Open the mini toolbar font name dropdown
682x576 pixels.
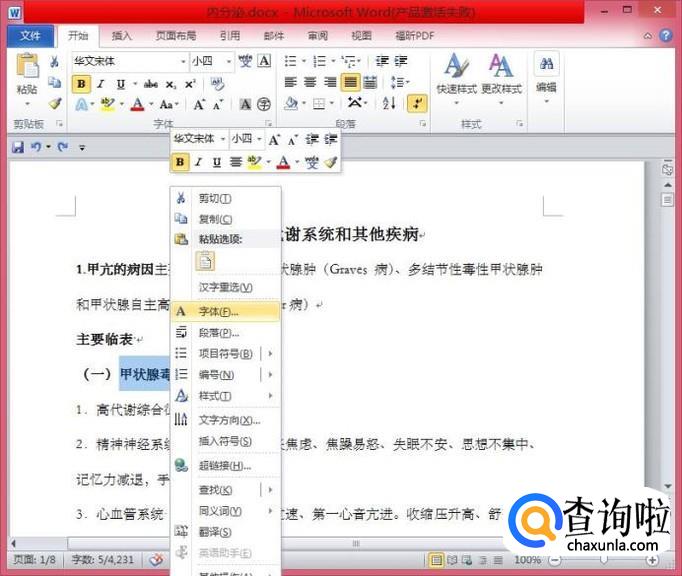tap(223, 139)
